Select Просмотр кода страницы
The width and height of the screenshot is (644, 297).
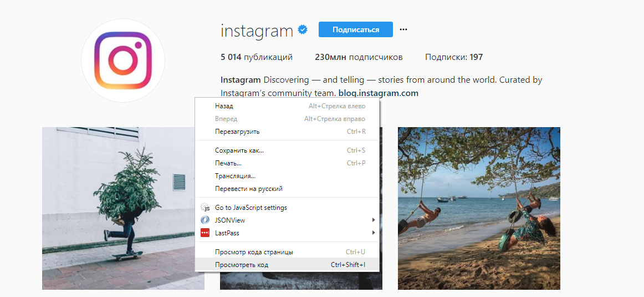point(287,251)
